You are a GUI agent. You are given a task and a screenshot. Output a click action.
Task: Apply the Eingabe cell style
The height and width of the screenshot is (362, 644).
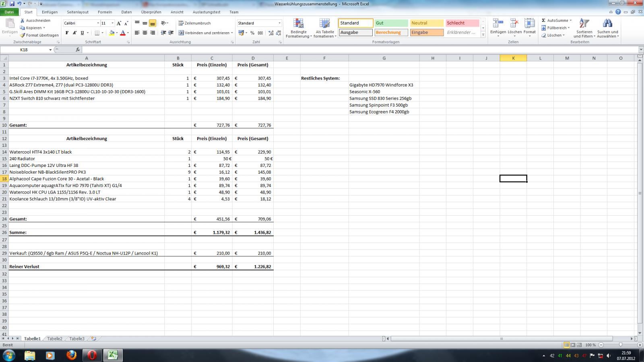(427, 33)
